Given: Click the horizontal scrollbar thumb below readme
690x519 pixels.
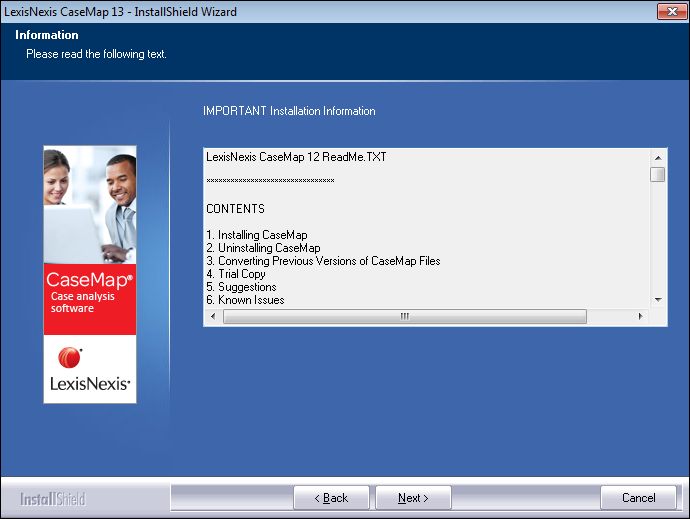Looking at the screenshot, I should pyautogui.click(x=404, y=317).
